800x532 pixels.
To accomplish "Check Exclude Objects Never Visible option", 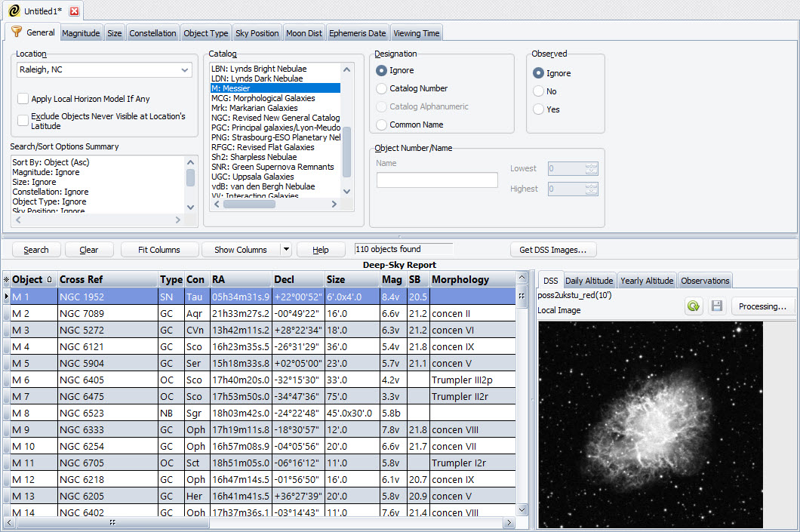I will click(23, 121).
